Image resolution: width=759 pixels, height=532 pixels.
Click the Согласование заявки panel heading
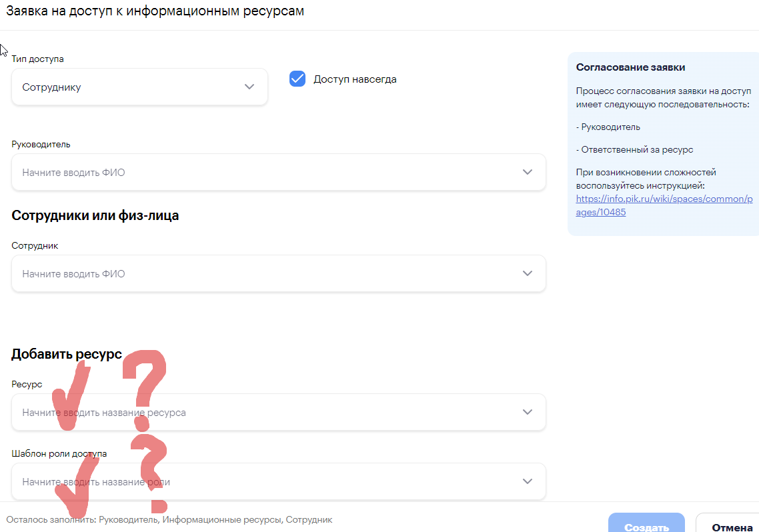630,67
